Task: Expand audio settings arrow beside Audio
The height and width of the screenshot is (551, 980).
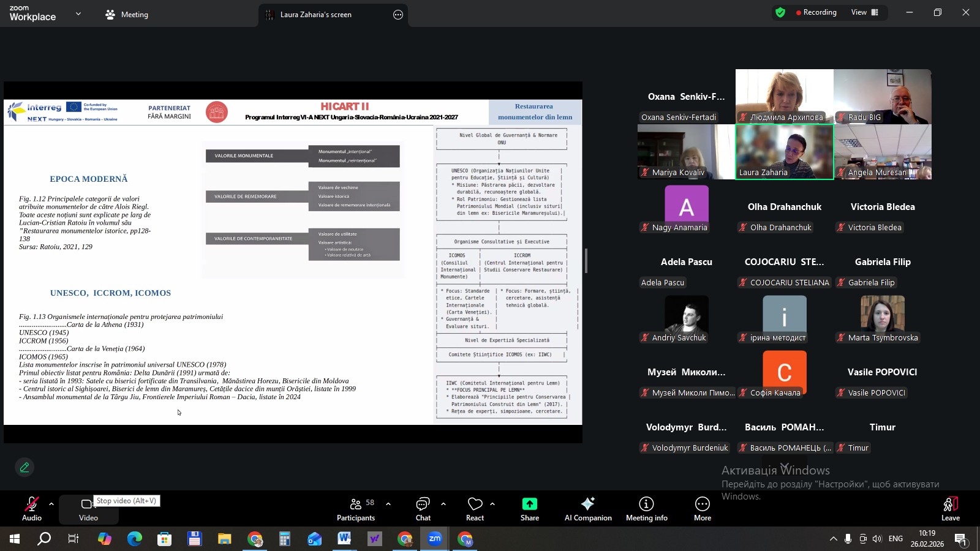Action: pos(51,504)
